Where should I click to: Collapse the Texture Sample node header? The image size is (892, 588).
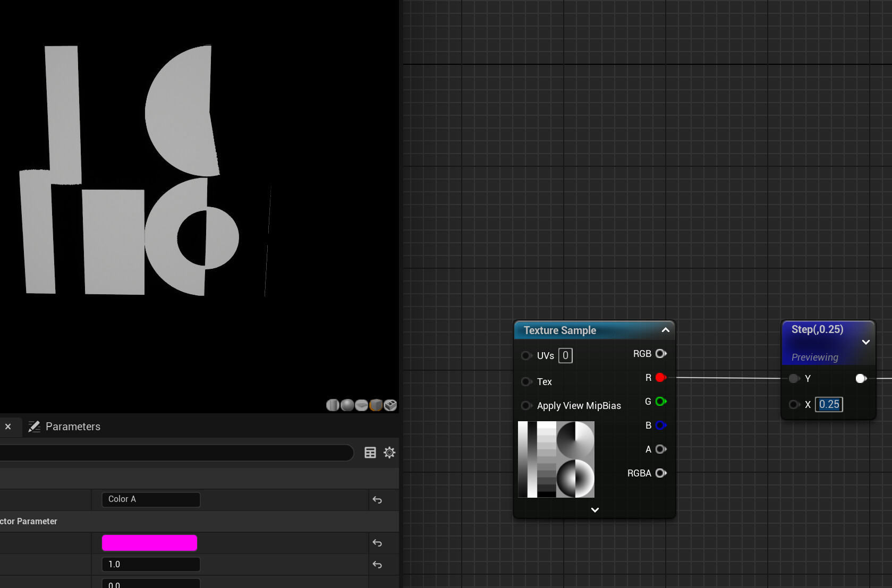665,330
